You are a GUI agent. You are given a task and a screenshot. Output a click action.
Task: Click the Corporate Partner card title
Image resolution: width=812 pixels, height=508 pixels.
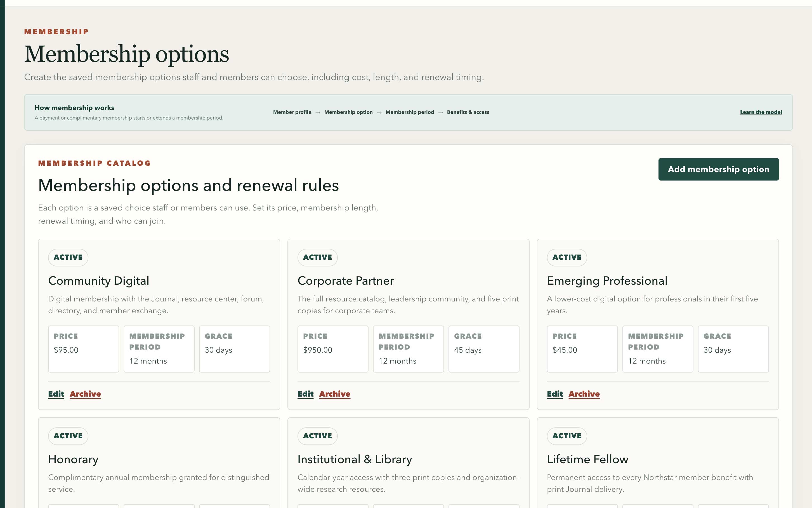click(346, 280)
